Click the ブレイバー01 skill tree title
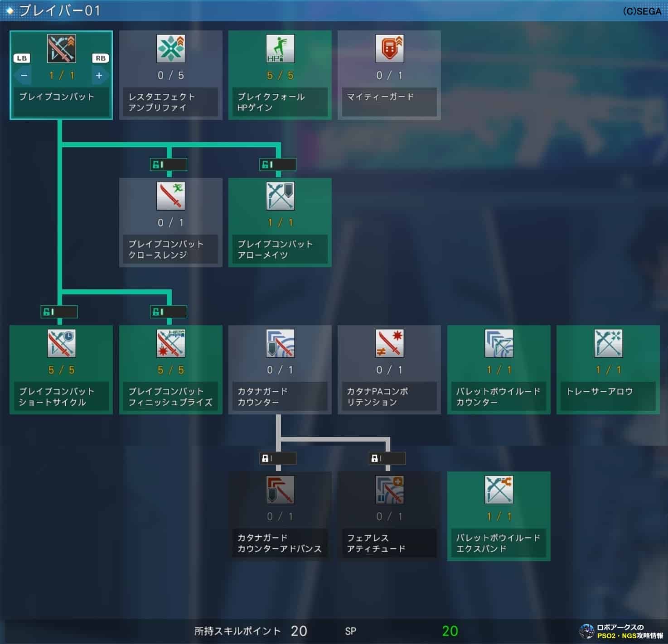This screenshot has width=668, height=644. click(x=59, y=10)
